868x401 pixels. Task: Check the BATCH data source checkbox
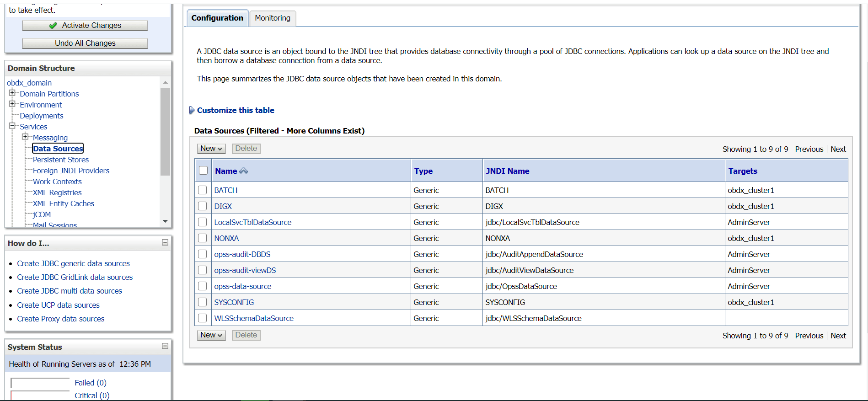point(203,190)
